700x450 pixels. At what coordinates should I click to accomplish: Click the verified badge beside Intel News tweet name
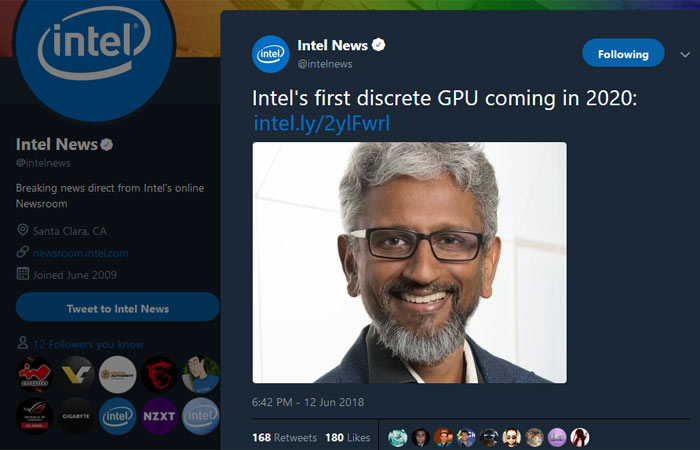[379, 45]
